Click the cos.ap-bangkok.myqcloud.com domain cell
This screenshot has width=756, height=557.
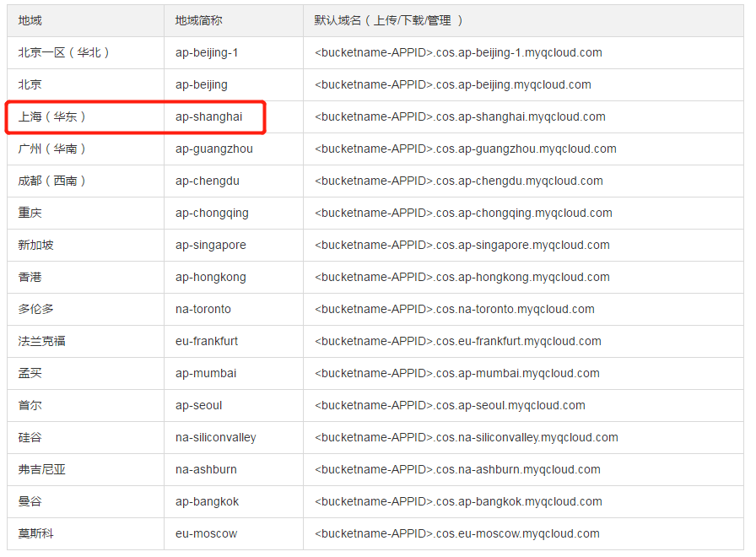[x=458, y=501]
